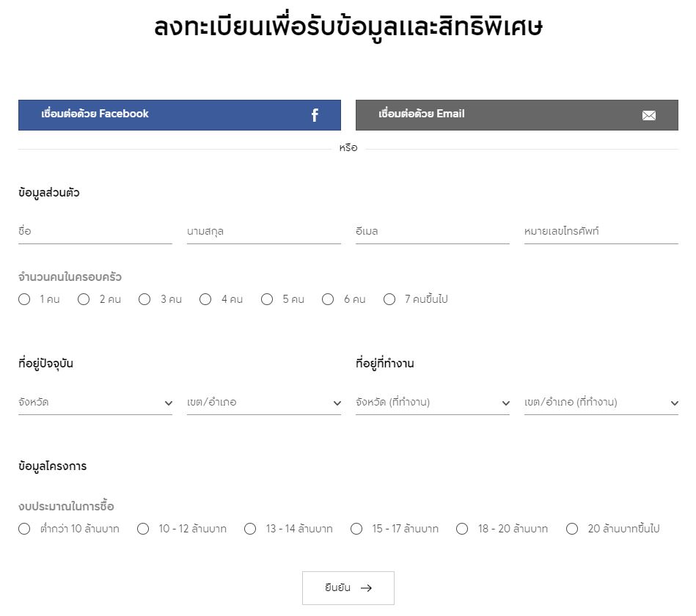Select budget ต่ำกว่า 10 ล้านบาท
This screenshot has height=616, width=696.
pos(24,529)
